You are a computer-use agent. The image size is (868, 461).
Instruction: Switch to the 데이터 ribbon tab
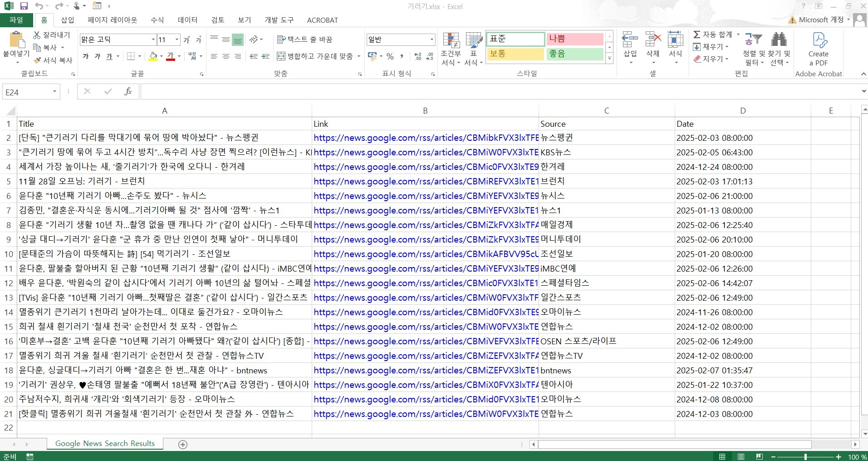click(x=188, y=20)
